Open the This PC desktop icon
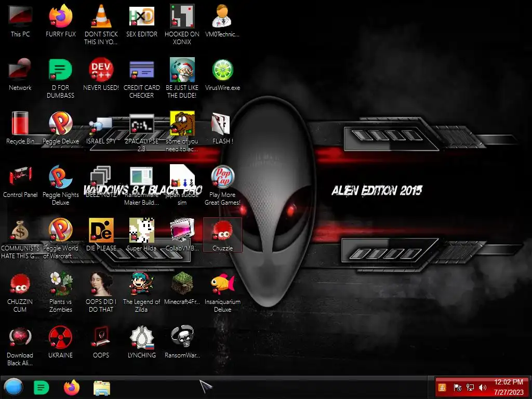Screen dimensions: 532x399 (x=20, y=20)
